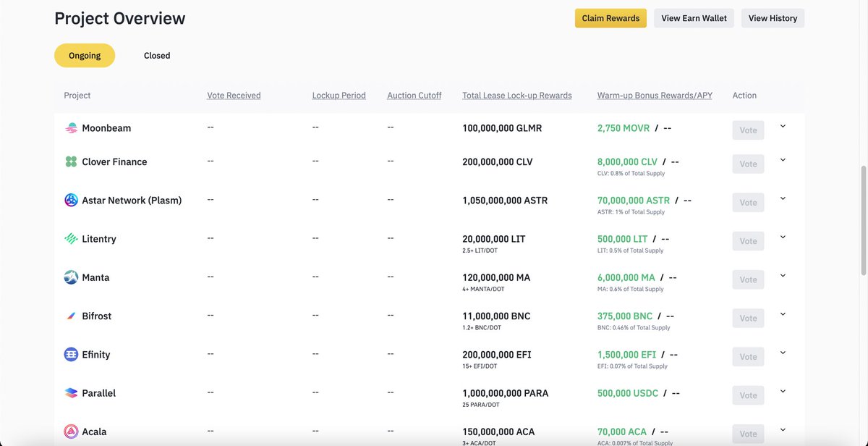Click the 20,000,000 LIT value
Image resolution: width=868 pixels, height=446 pixels.
coord(494,239)
